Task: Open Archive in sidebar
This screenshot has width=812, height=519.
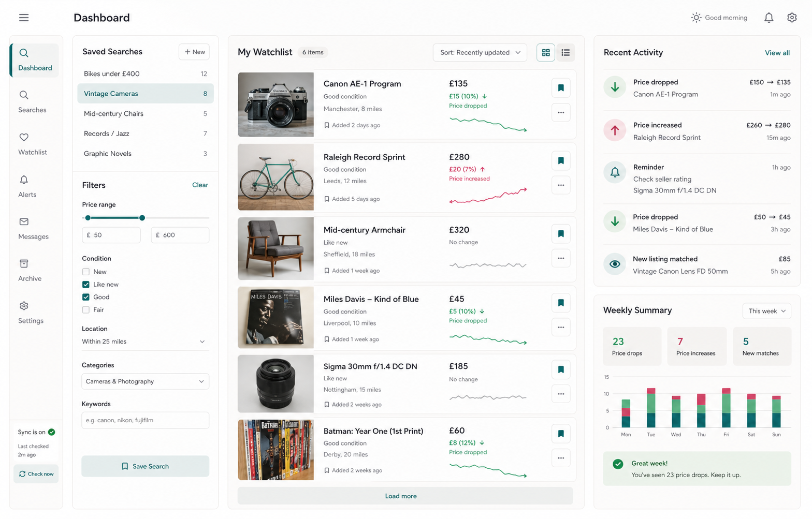Action: pos(30,271)
